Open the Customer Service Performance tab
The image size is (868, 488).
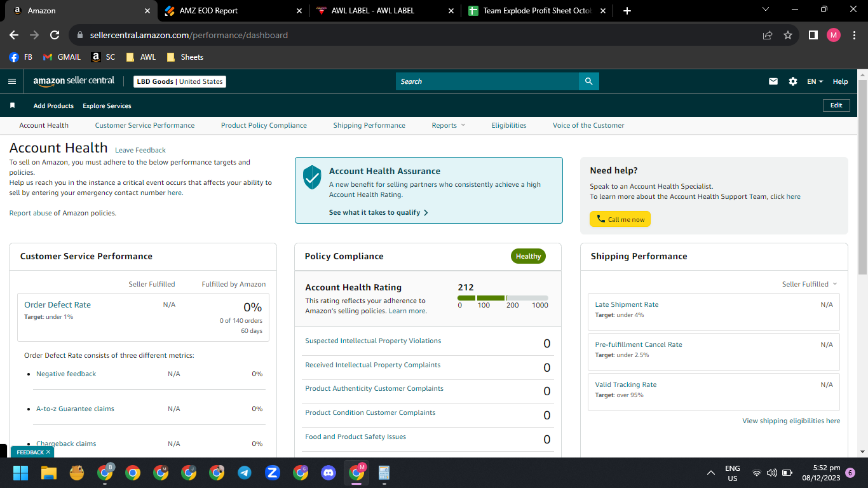pyautogui.click(x=145, y=125)
